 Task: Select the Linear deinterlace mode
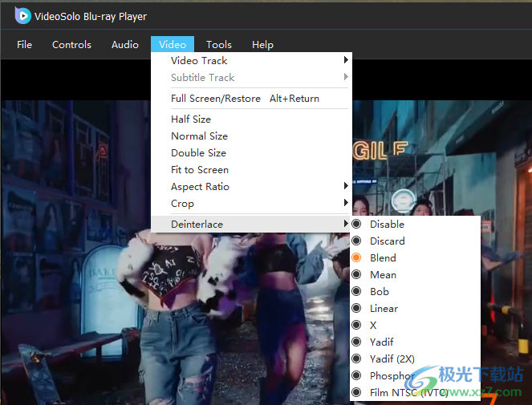[x=415, y=308]
